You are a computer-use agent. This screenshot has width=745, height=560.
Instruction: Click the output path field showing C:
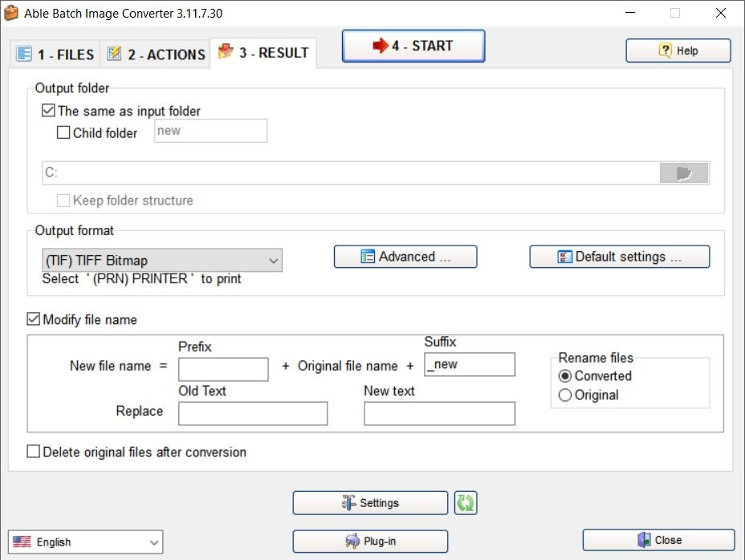pos(351,172)
